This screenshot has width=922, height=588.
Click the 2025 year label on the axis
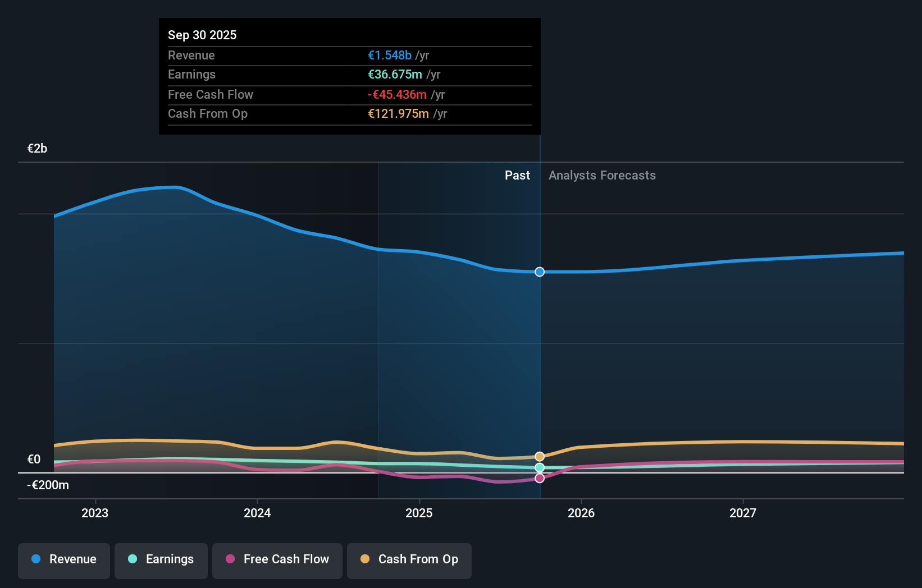(x=419, y=512)
